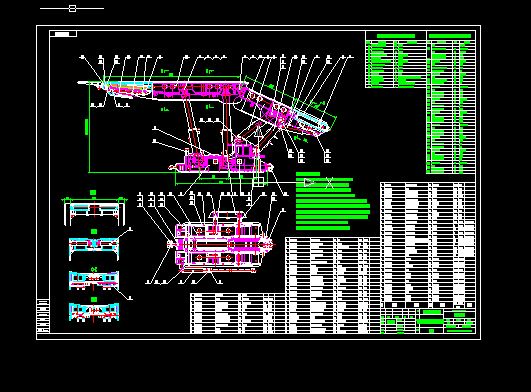
Task: Click the green technical notes text block
Action: point(333,201)
